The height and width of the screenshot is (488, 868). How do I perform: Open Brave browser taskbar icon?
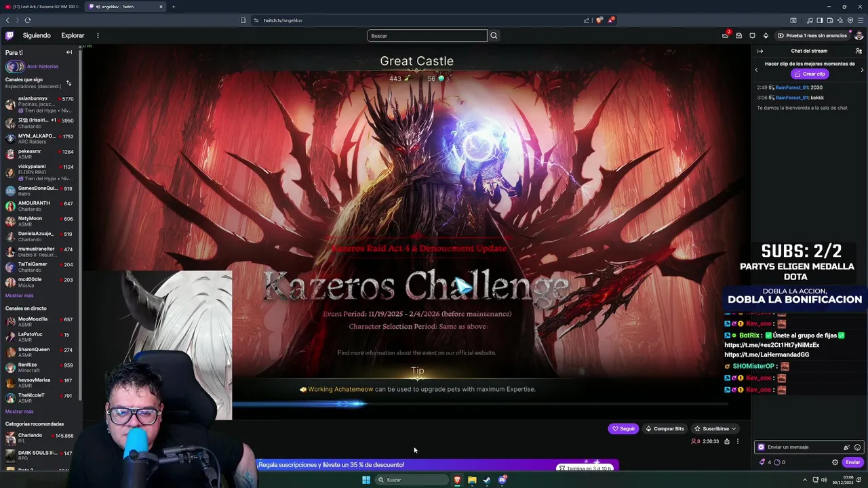(457, 480)
